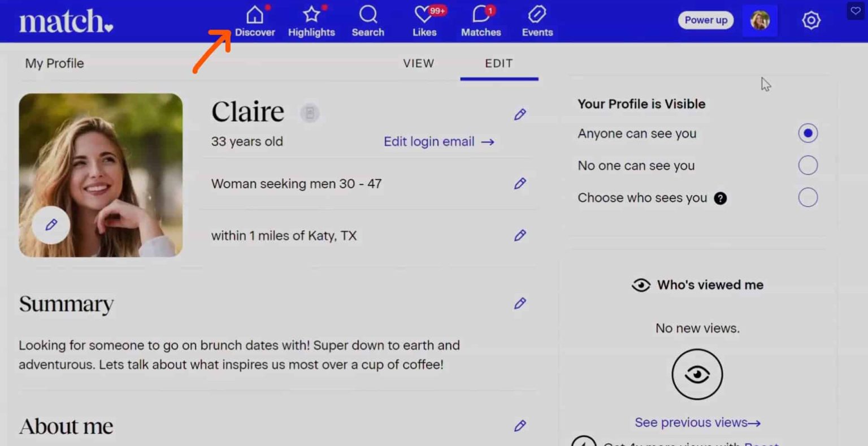Switch to the VIEW tab
This screenshot has width=868, height=446.
418,63
